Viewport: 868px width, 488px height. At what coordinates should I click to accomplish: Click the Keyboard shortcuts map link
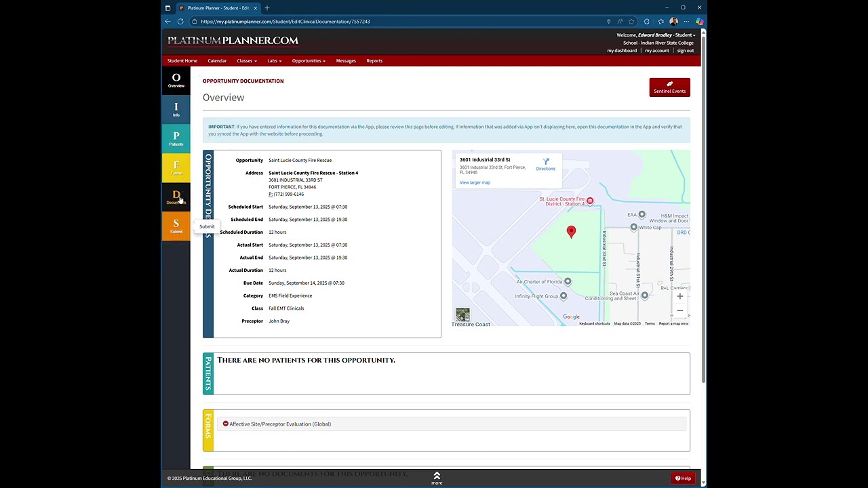point(595,324)
